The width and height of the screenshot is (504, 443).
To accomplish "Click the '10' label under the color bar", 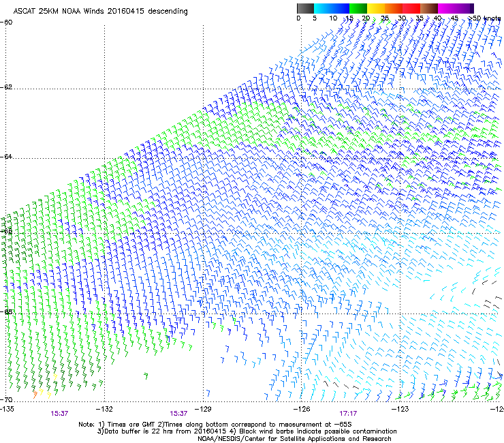I will (333, 18).
